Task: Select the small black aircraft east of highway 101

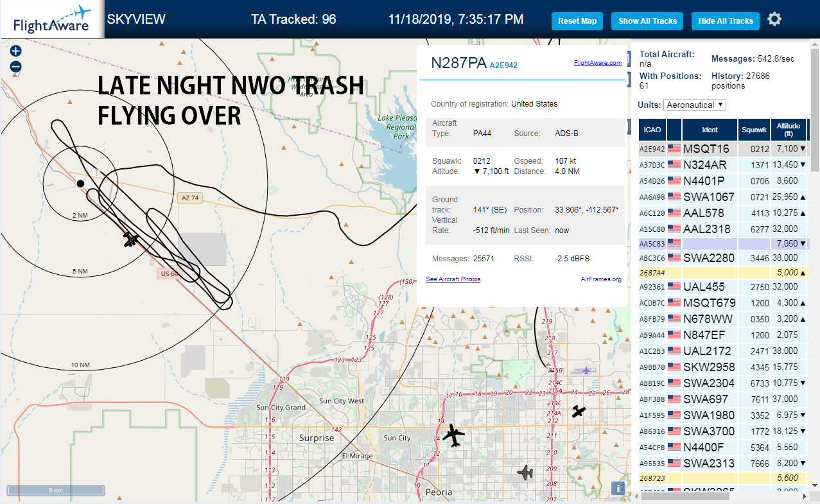Action: click(579, 411)
